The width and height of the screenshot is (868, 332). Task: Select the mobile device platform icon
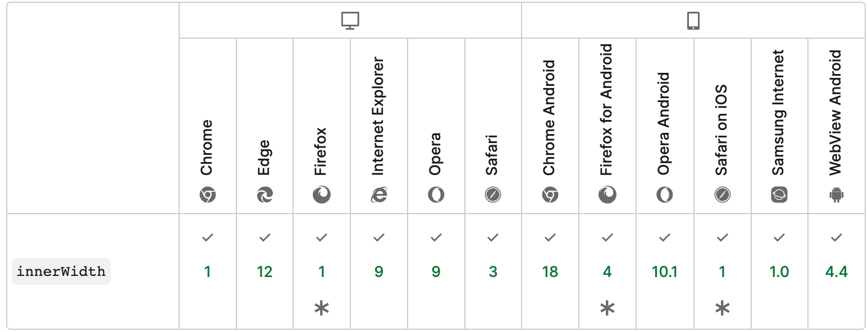tap(693, 21)
